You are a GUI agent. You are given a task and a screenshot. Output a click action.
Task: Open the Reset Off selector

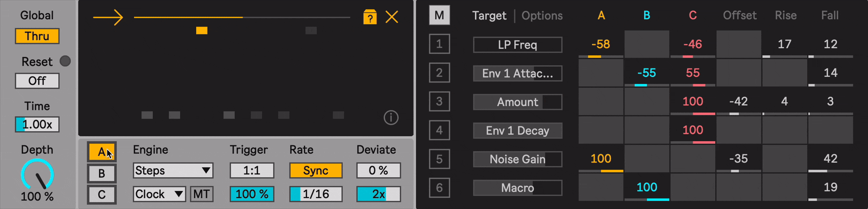37,81
